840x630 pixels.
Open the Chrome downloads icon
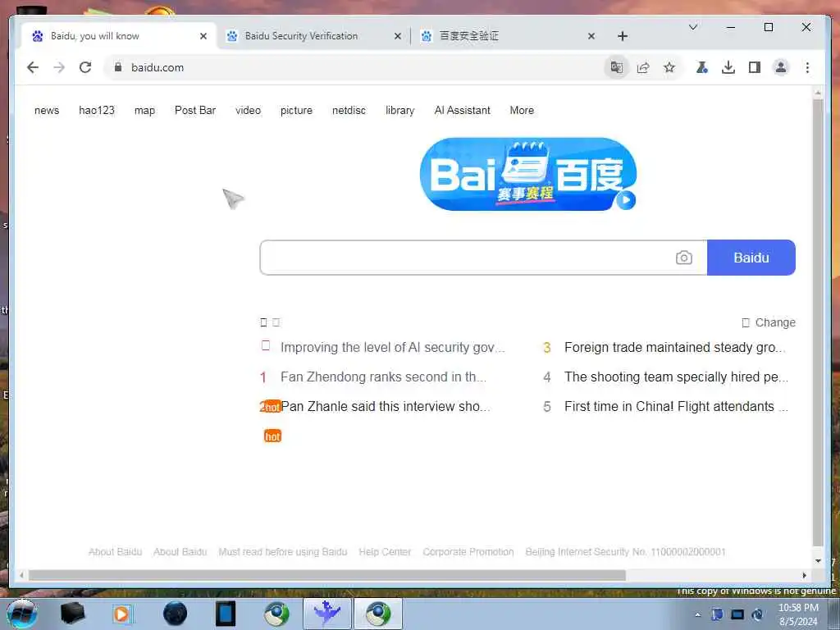tap(728, 67)
